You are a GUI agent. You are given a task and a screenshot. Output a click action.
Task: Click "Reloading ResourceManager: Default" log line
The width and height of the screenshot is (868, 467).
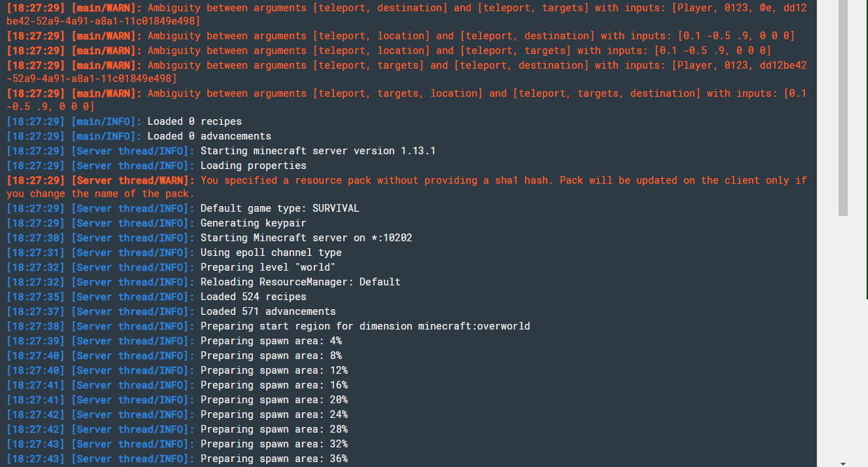click(203, 282)
